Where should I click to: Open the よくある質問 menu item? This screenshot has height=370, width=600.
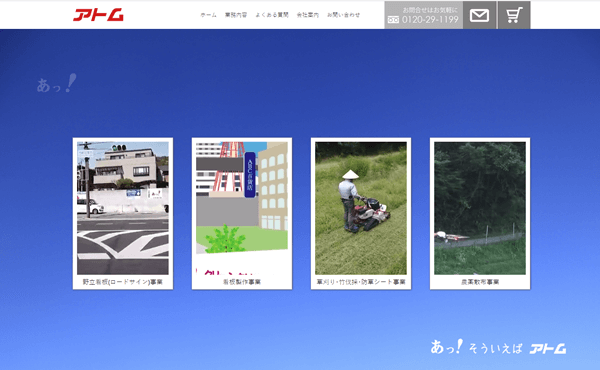click(272, 15)
